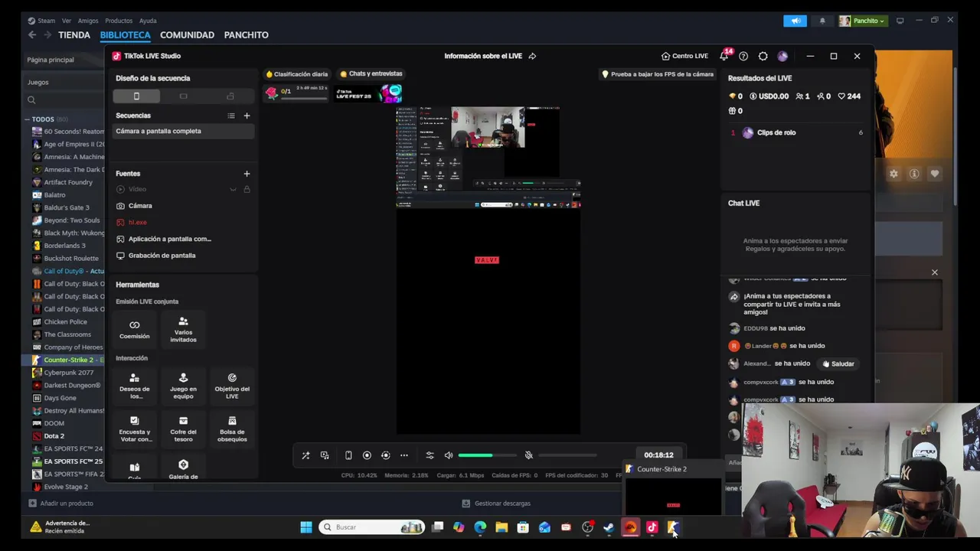This screenshot has width=980, height=551.
Task: Open the Steam PANCHITO profile tab
Action: click(x=246, y=35)
